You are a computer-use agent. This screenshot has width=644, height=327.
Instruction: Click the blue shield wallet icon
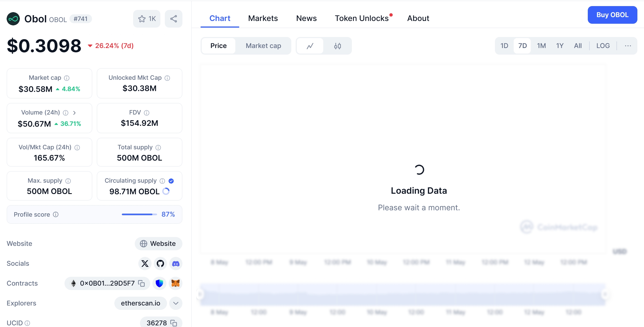pyautogui.click(x=159, y=283)
